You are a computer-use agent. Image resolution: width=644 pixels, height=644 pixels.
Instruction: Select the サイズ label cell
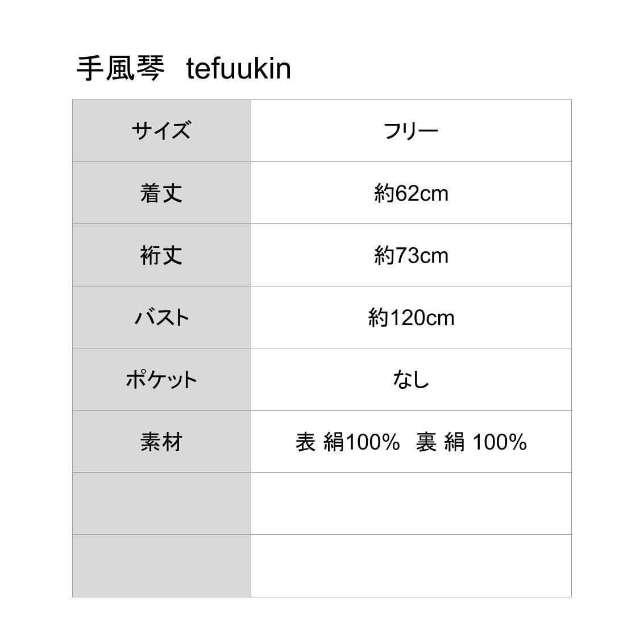tap(161, 131)
